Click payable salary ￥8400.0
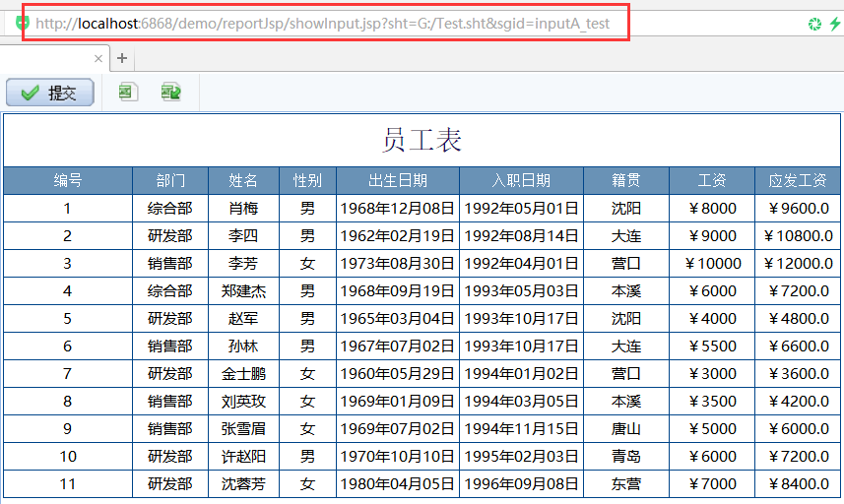This screenshot has width=844, height=504. (x=797, y=483)
